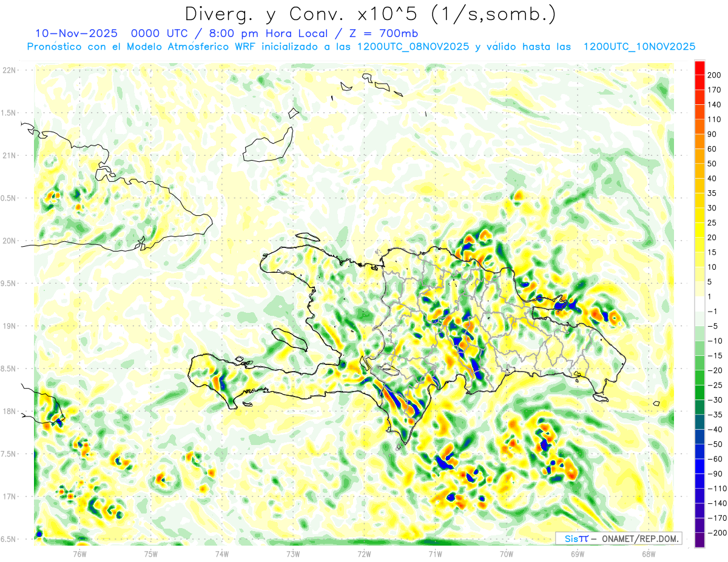Click the title "Diverg. y Conv. x10^5 (1/s,somb.)"

(x=370, y=14)
